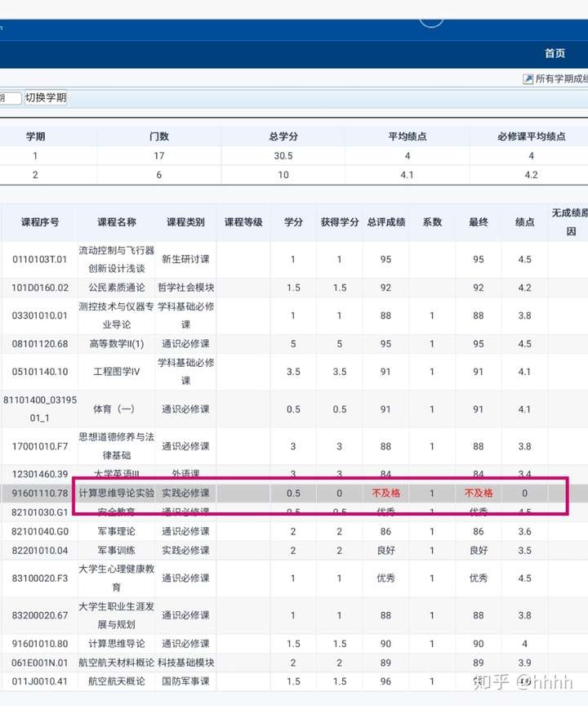Screen dimensions: 588x706
Task: Click the semester input field beside 切换学期
Action: click(x=10, y=98)
